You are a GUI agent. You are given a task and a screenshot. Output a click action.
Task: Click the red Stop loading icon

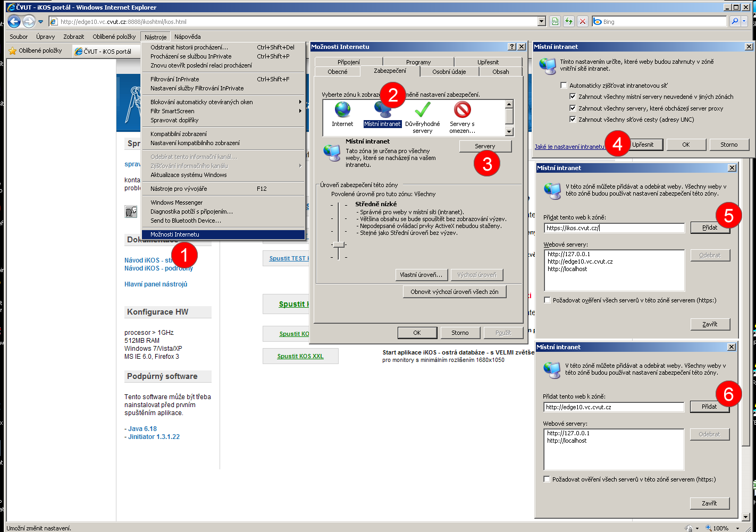pyautogui.click(x=583, y=21)
